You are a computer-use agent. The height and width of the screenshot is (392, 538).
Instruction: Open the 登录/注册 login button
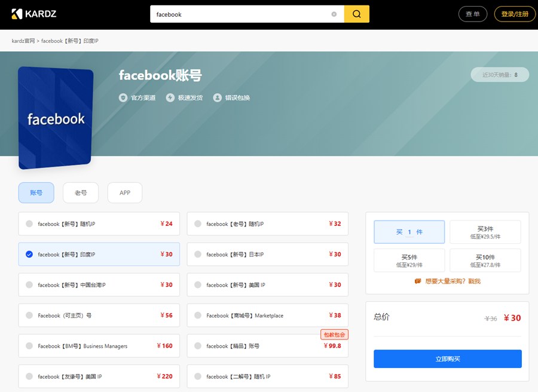515,14
